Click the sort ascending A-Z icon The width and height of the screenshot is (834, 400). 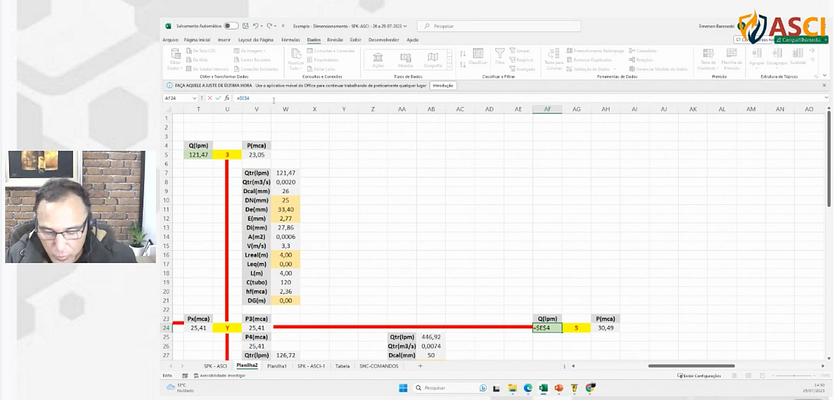[x=463, y=54]
